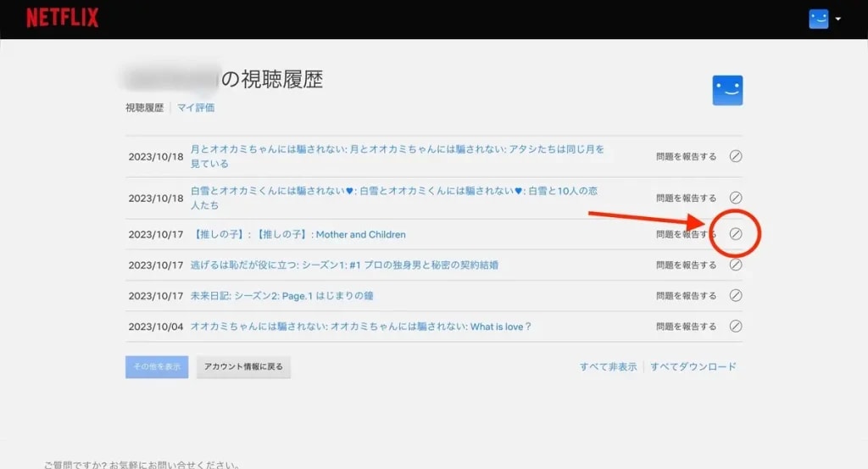Open the 【推しの子】 Mother and Children title link
Screen dimensions: 868x469
point(298,234)
